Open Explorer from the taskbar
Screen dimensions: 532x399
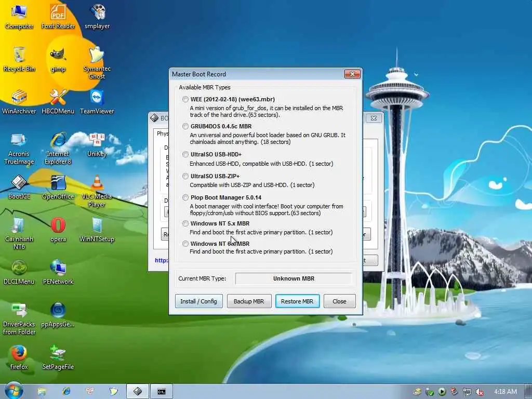coord(42,392)
